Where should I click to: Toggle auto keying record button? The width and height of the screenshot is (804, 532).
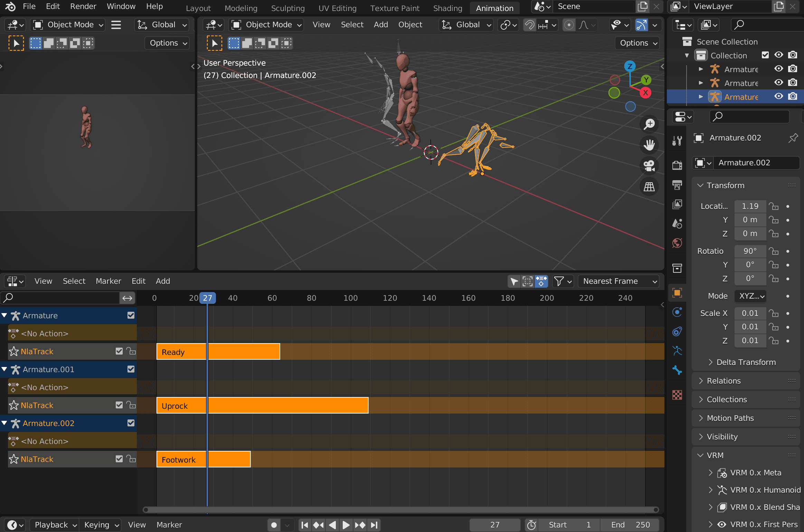coord(274,525)
